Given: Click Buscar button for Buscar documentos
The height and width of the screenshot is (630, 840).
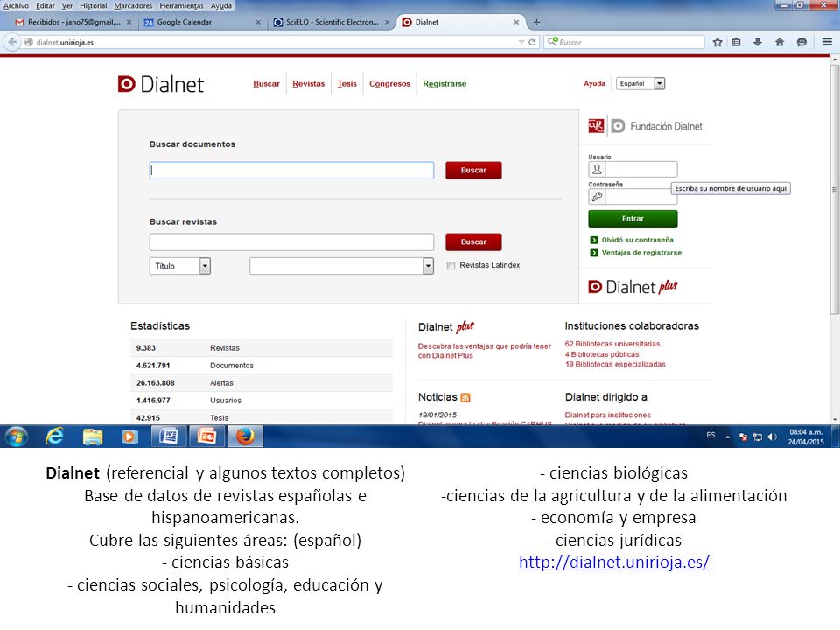Looking at the screenshot, I should click(x=473, y=170).
